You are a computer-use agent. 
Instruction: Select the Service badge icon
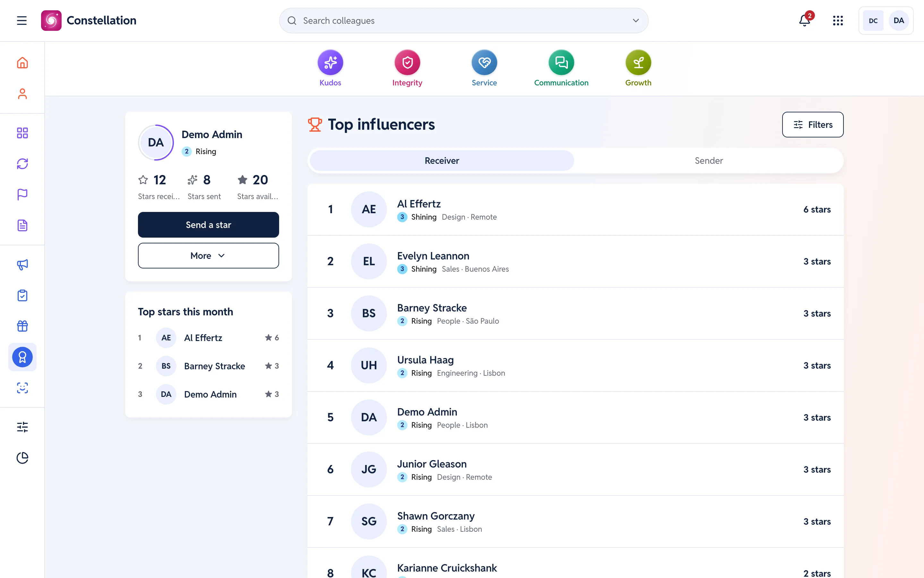(x=484, y=62)
